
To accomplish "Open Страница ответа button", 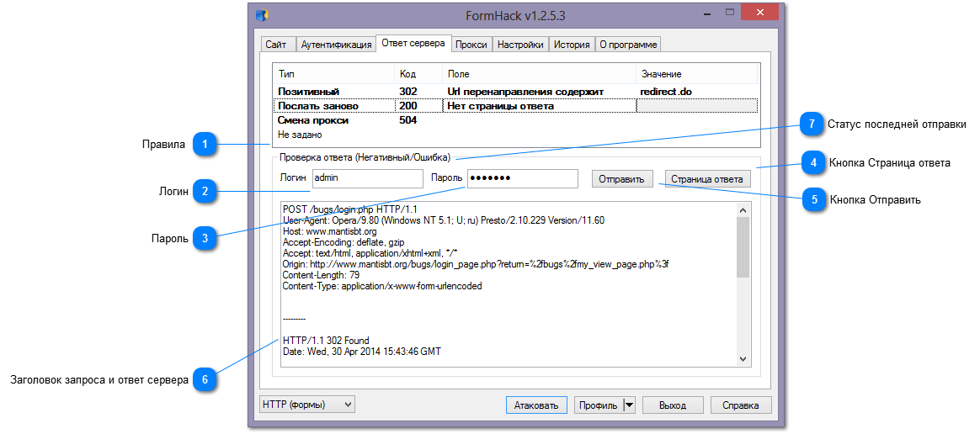I will point(706,179).
